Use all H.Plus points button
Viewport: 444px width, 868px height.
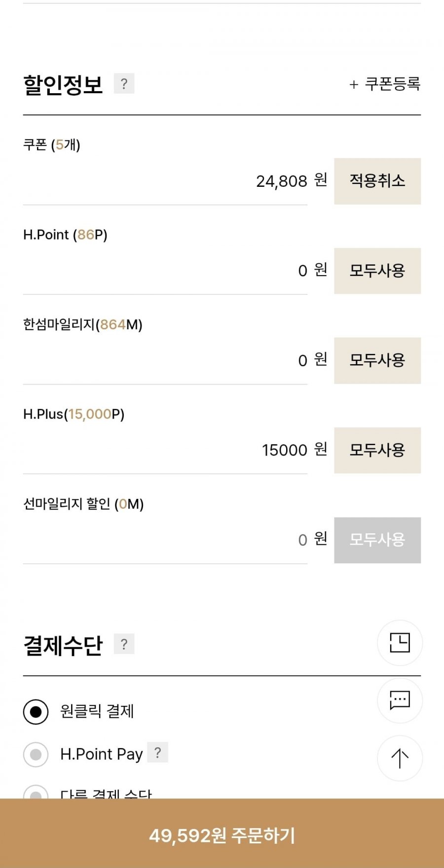pyautogui.click(x=377, y=450)
